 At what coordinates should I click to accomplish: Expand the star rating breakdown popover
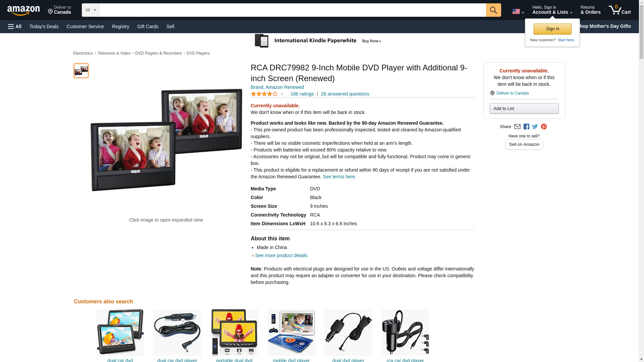pyautogui.click(x=267, y=94)
